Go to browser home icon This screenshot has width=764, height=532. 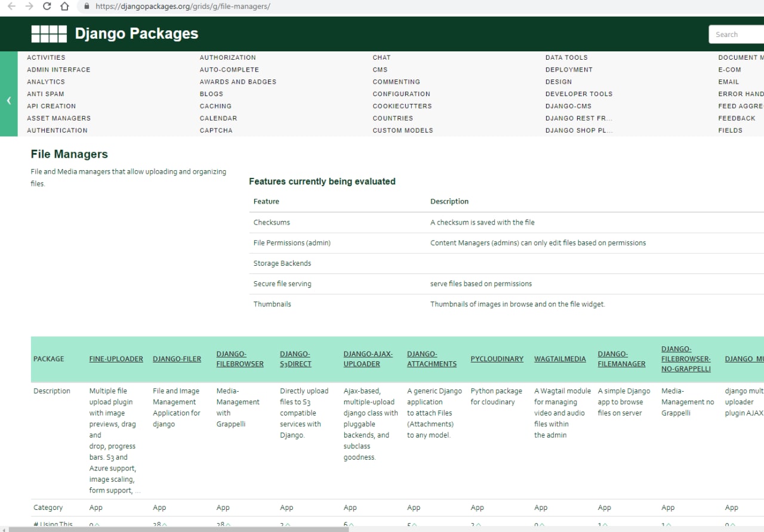[64, 7]
